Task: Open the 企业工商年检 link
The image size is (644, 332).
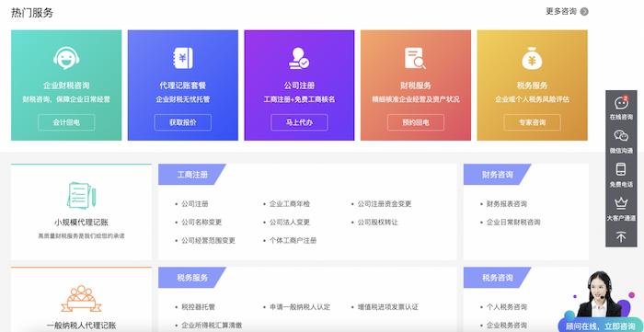Action: coord(290,204)
